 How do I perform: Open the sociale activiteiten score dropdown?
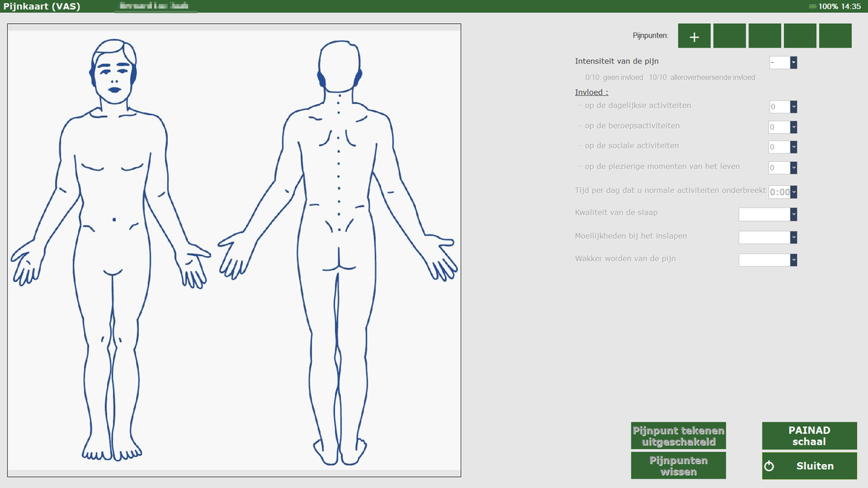point(783,147)
